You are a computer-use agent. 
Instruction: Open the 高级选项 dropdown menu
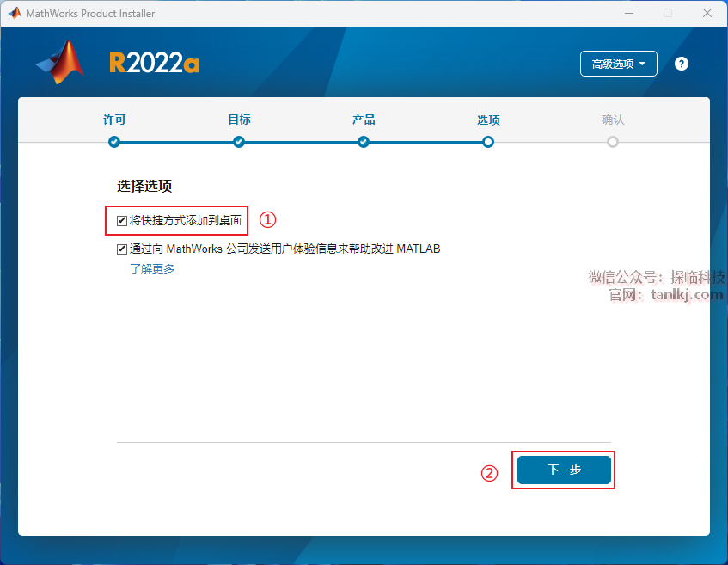click(619, 64)
